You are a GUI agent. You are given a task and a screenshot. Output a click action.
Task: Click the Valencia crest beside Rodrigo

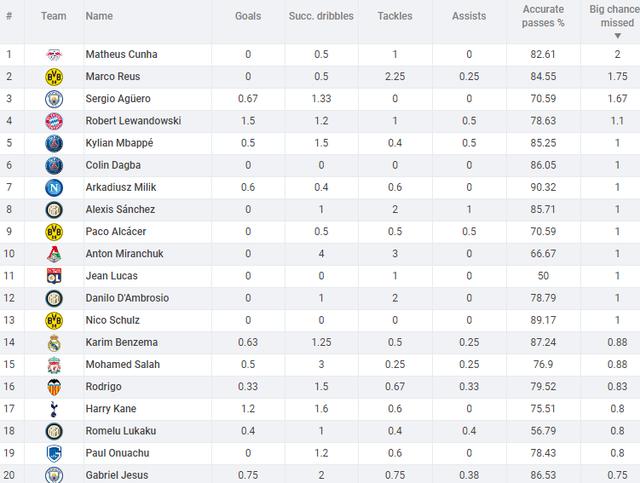click(53, 386)
